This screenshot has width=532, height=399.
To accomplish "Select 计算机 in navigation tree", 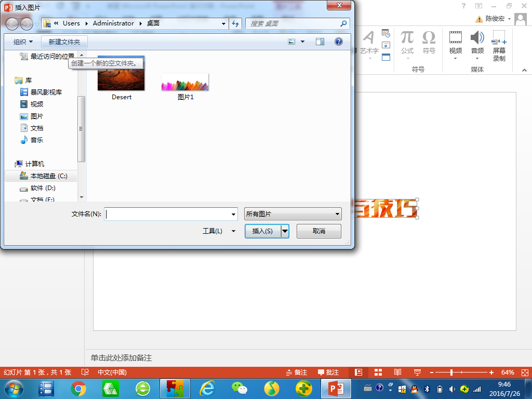I will click(x=30, y=164).
